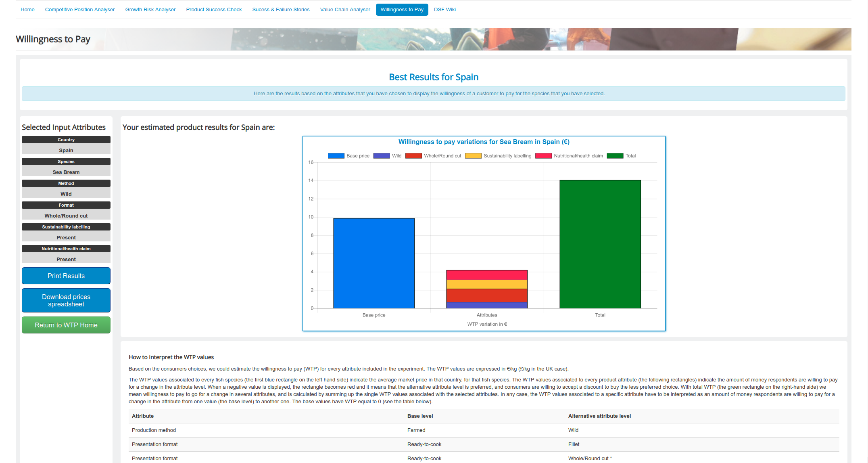Open the Home navigation tab
868x463 pixels.
point(27,10)
